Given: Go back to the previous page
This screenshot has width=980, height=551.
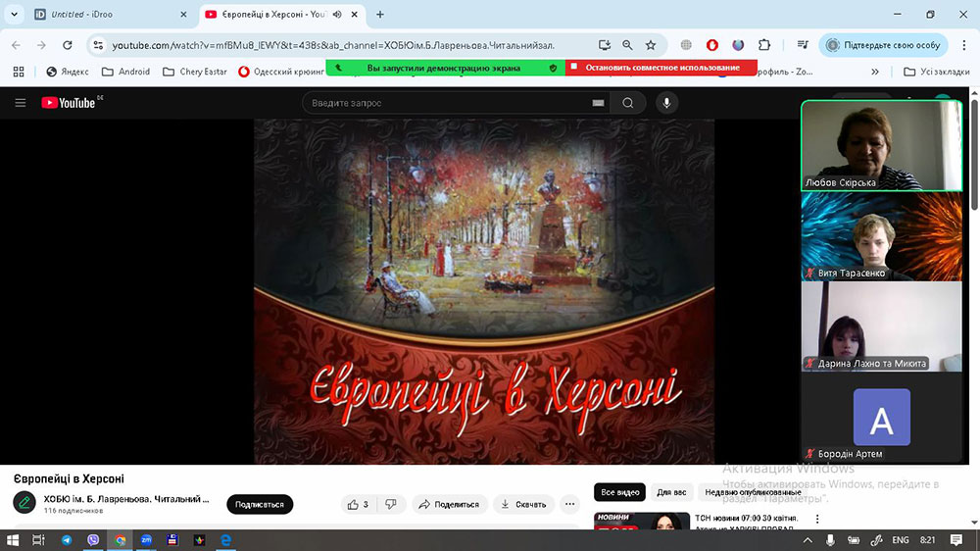Looking at the screenshot, I should 17,45.
